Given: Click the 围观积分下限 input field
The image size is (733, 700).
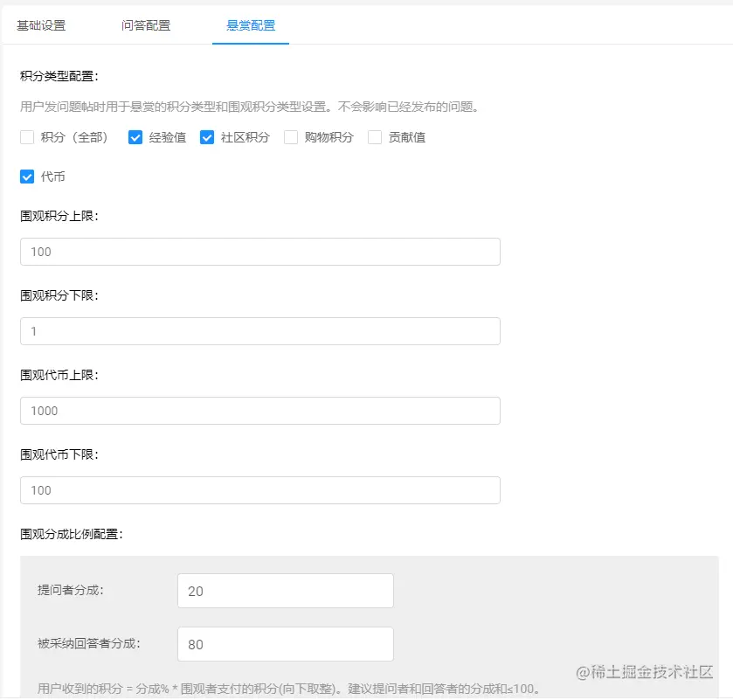Looking at the screenshot, I should 260,331.
